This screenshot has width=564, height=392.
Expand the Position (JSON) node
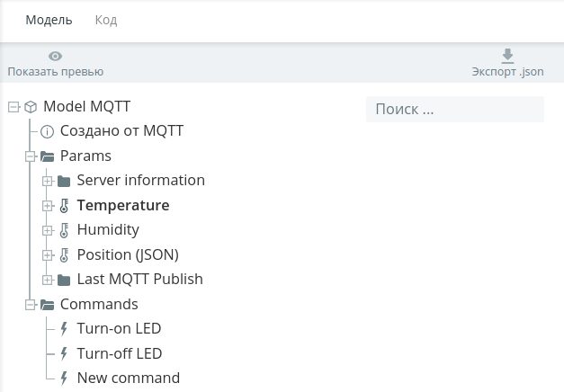coord(47,255)
